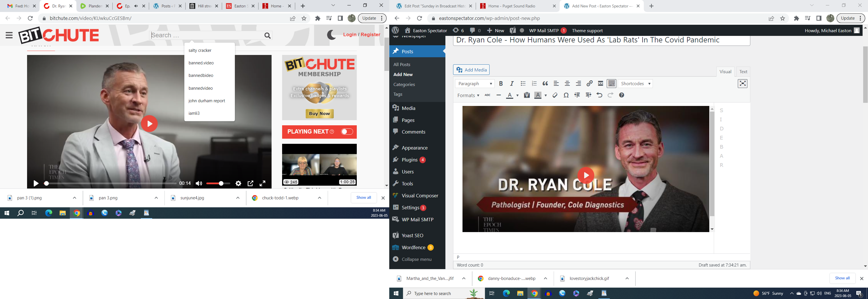Enable distraction-free writing mode icon

742,83
